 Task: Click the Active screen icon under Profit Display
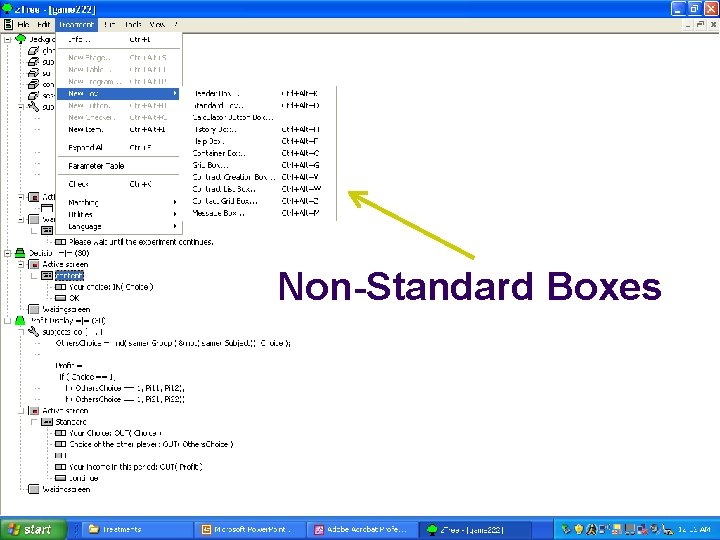tap(34, 411)
